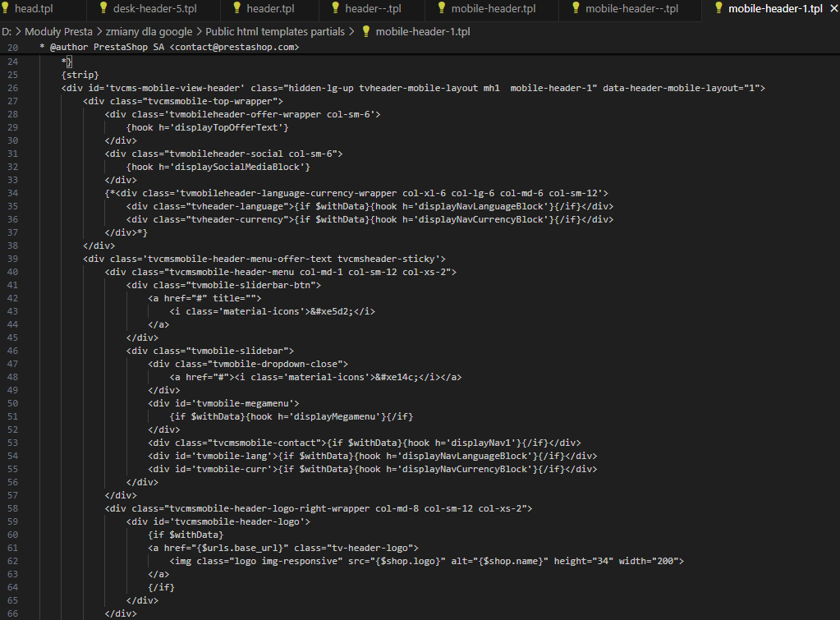The height and width of the screenshot is (620, 840).
Task: Click lightbulb icon on header.tpl tab
Action: click(x=237, y=8)
